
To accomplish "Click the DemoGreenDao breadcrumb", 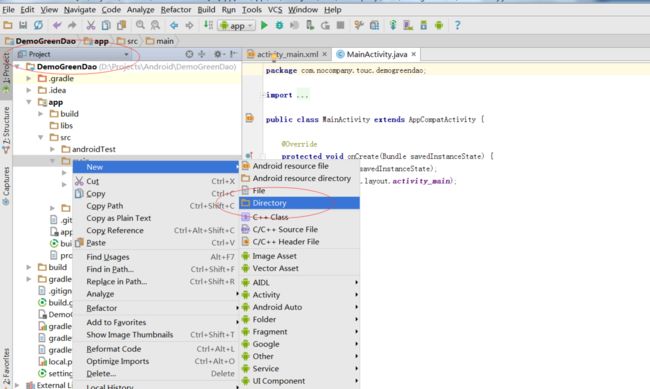I will [41, 41].
